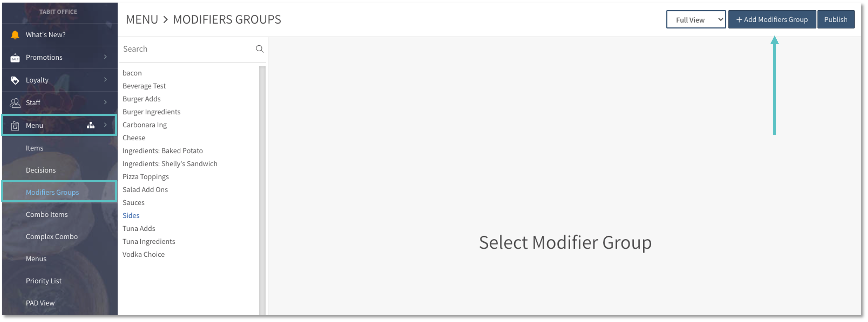Screen dimensions: 868x322
Task: Click the search magnifier icon
Action: (260, 49)
